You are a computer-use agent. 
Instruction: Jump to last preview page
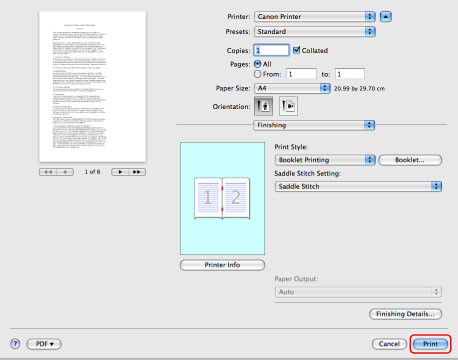point(137,172)
